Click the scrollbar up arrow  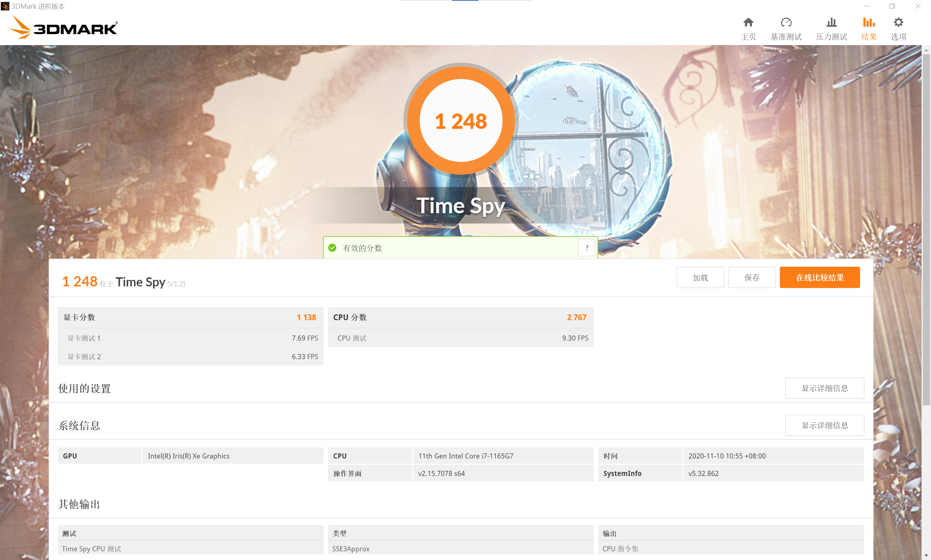click(x=926, y=49)
